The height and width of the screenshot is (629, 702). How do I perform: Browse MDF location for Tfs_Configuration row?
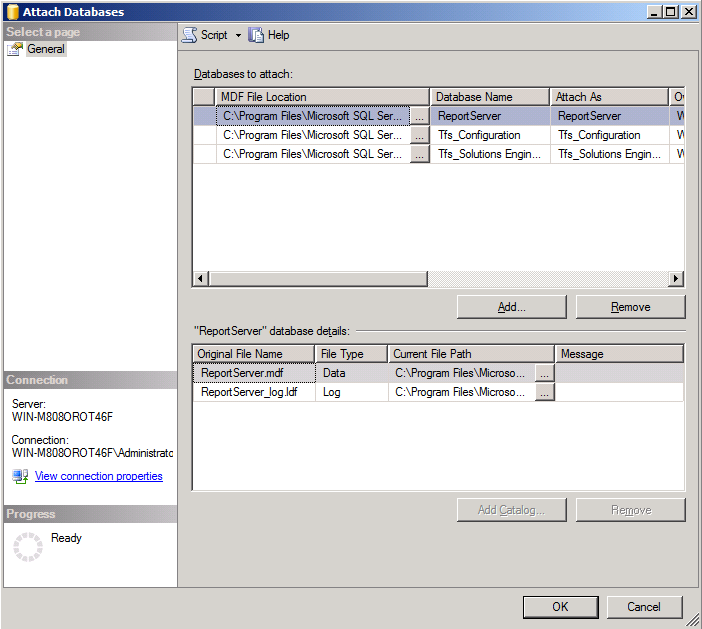pyautogui.click(x=419, y=135)
